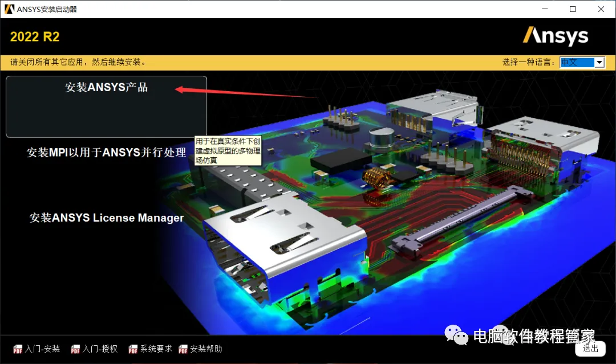Click the 入门-授权 text link
The height and width of the screenshot is (364, 616).
pos(100,349)
